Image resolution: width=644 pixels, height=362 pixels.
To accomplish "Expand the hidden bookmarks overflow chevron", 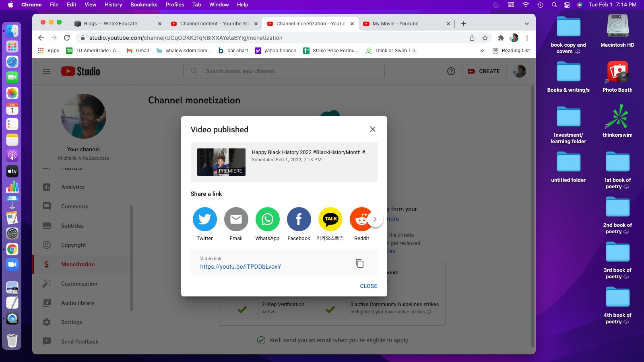I will pos(482,51).
